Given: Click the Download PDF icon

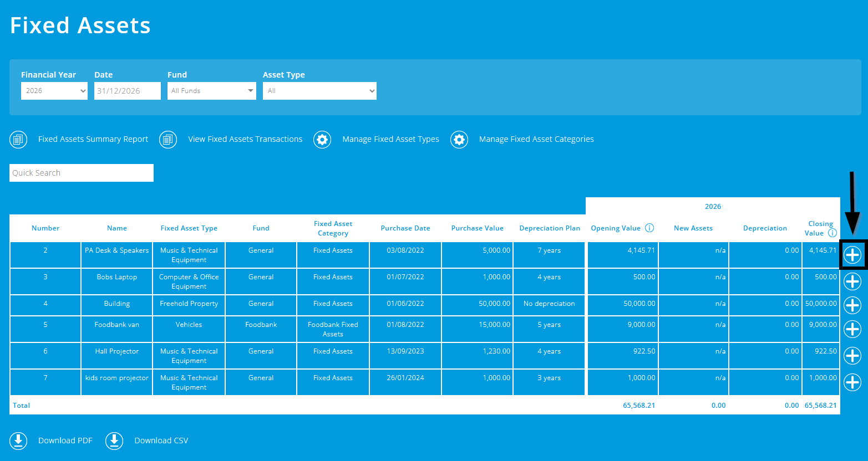Looking at the screenshot, I should (x=18, y=440).
